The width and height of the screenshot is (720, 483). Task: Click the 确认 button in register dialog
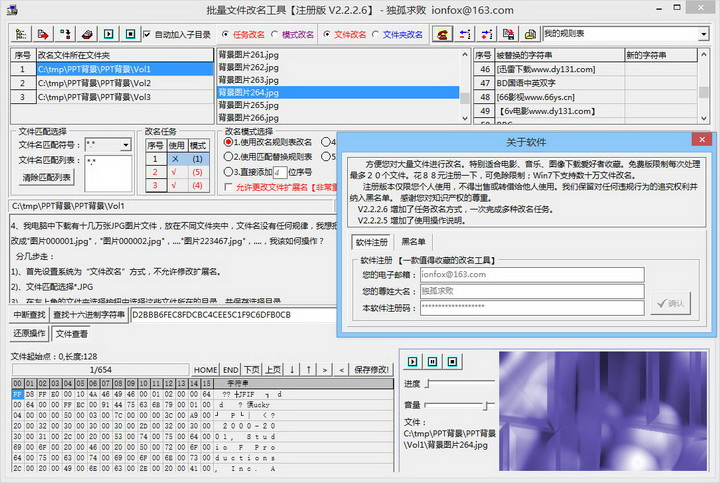[670, 303]
